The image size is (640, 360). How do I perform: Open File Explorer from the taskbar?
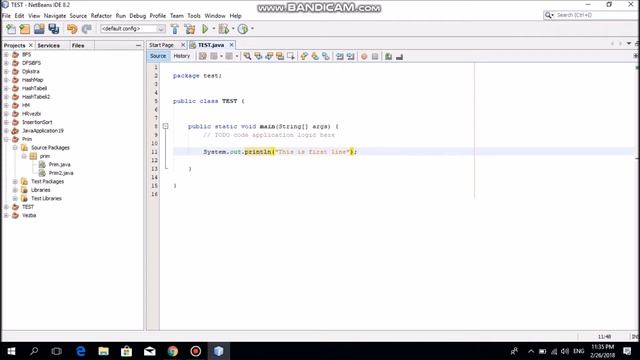pos(104,351)
